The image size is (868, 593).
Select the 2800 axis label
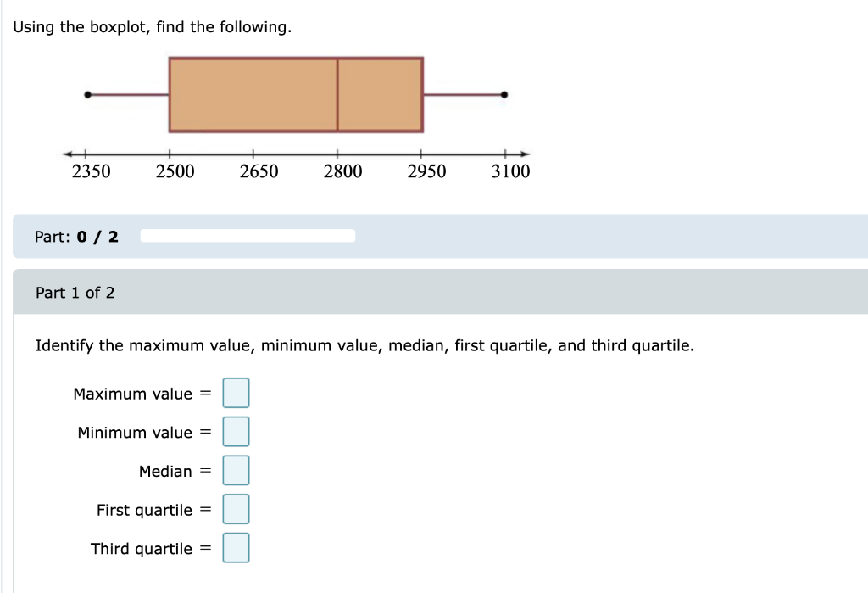pos(342,171)
